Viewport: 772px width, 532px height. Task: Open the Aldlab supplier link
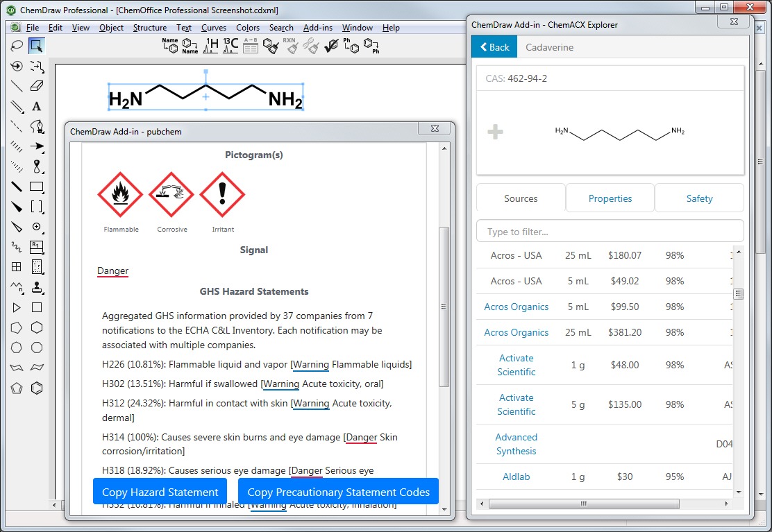pos(516,477)
